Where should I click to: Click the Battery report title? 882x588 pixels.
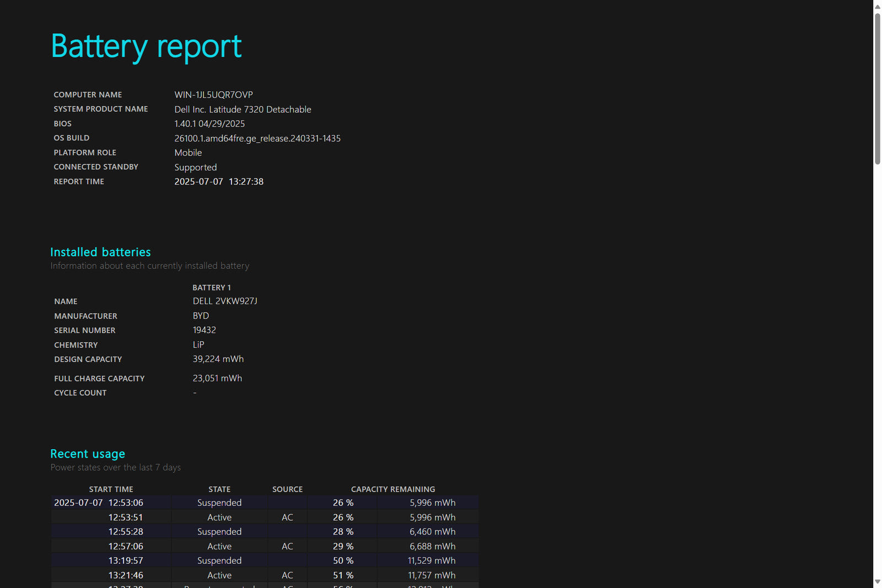coord(146,46)
